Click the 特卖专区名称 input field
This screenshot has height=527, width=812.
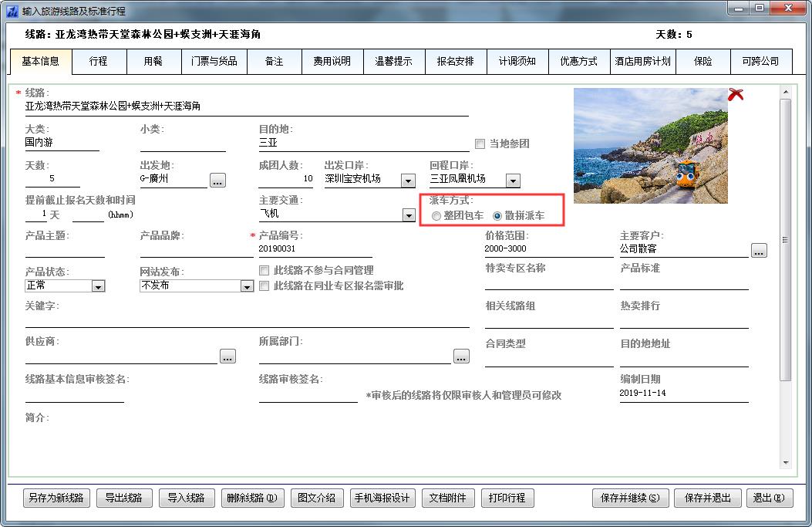(549, 283)
